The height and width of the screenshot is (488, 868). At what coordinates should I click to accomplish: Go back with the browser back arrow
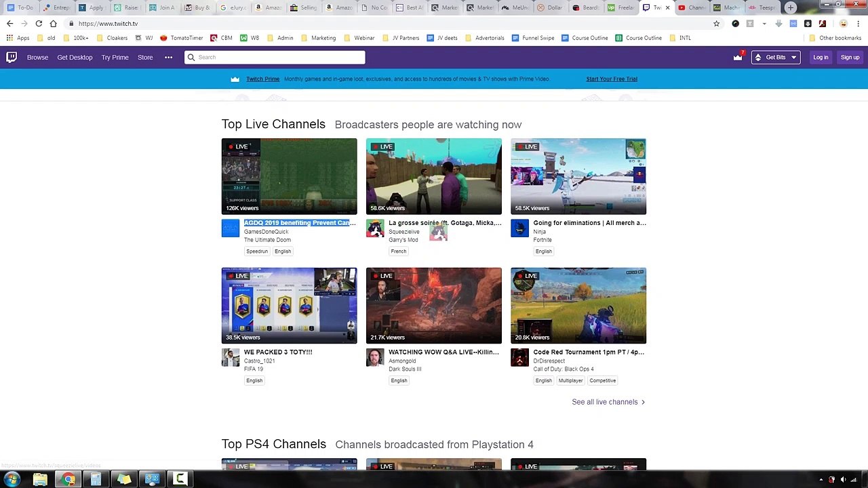point(9,23)
